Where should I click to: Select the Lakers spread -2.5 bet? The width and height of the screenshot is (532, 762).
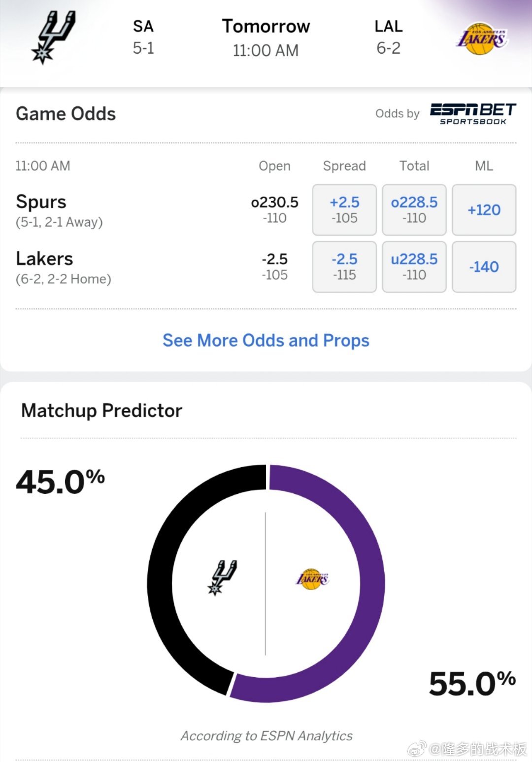tap(344, 267)
